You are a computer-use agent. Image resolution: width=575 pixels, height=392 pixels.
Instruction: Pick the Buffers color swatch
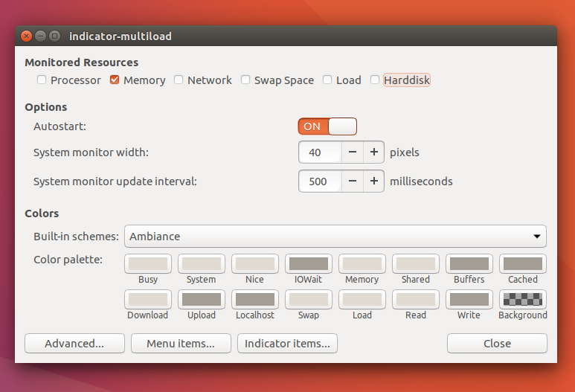[469, 263]
